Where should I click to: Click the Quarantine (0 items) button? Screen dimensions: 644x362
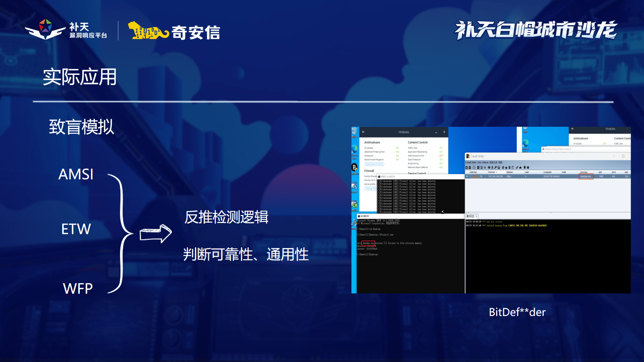coord(374,164)
